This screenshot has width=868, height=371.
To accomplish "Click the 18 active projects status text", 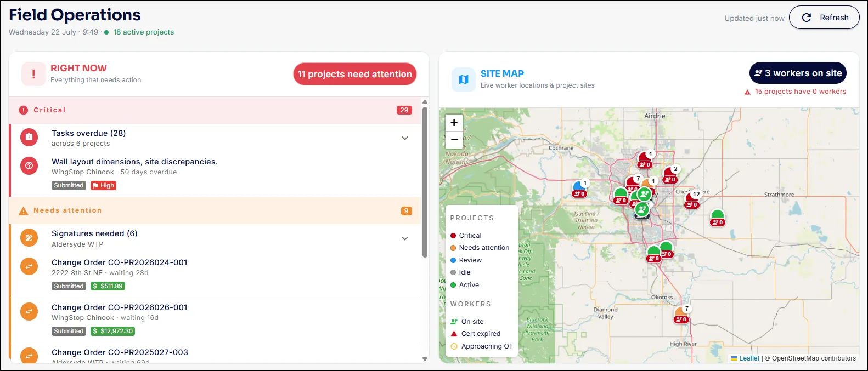I will 143,32.
